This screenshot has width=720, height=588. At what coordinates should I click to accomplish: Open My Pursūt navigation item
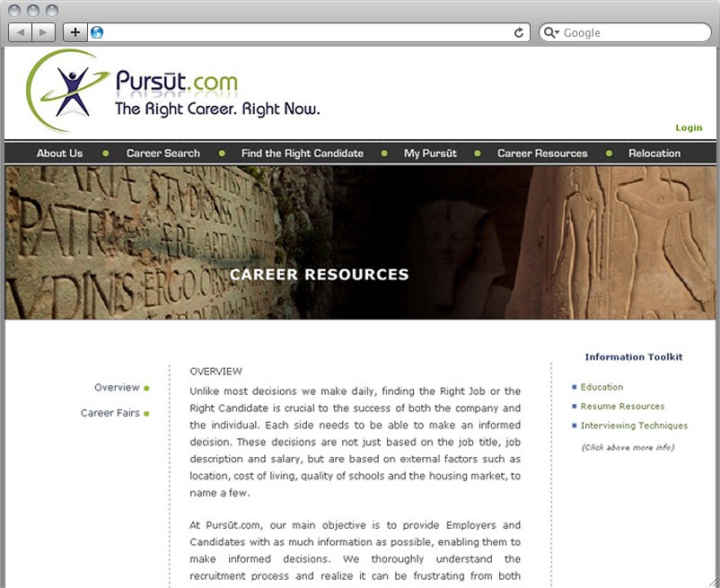pos(430,154)
